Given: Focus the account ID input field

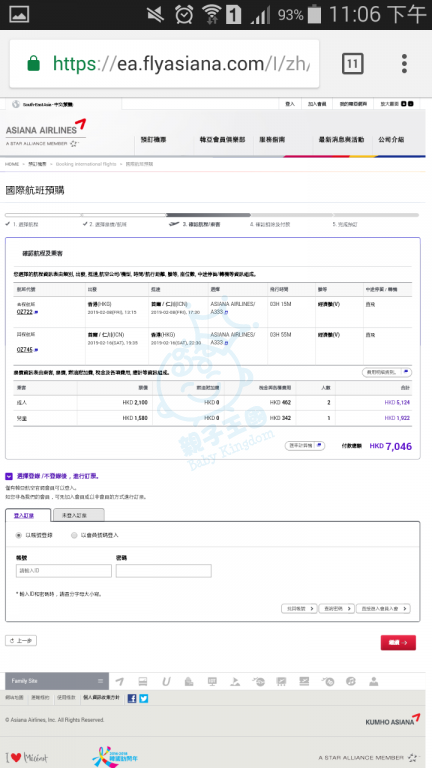Looking at the screenshot, I should [64, 571].
